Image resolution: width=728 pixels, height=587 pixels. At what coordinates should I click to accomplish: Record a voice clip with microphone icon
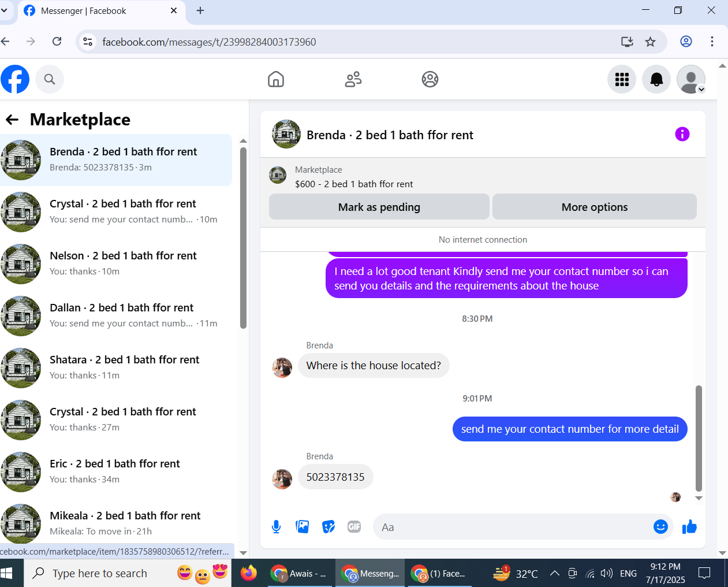tap(277, 527)
